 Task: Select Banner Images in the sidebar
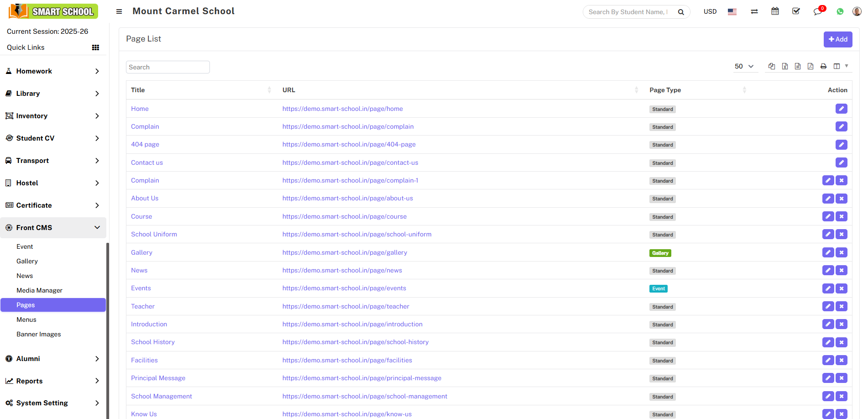click(x=38, y=334)
